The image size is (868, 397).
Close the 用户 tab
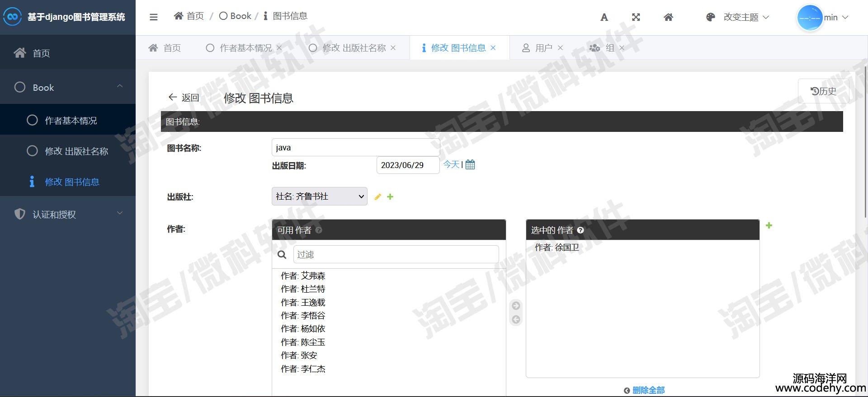pyautogui.click(x=560, y=48)
